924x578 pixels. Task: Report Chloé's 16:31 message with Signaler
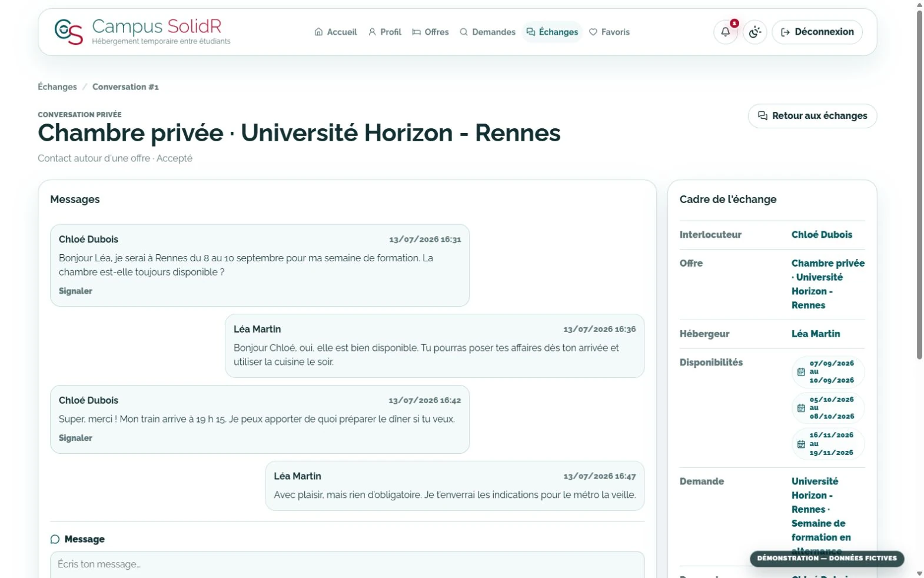(x=75, y=291)
